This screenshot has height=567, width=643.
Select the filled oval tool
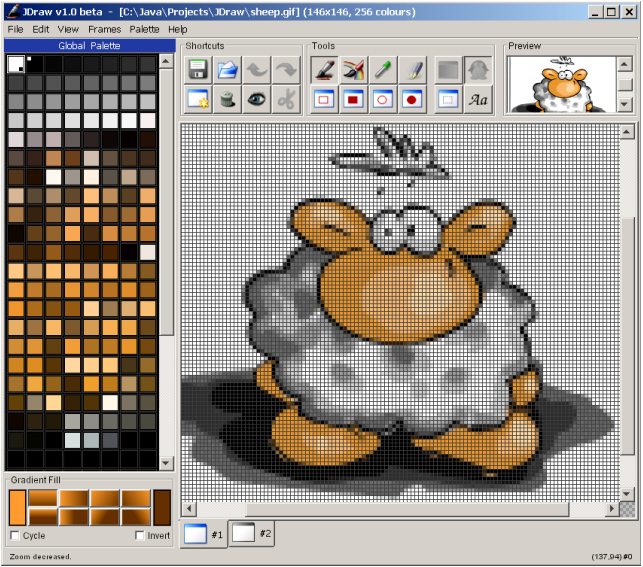click(x=413, y=99)
